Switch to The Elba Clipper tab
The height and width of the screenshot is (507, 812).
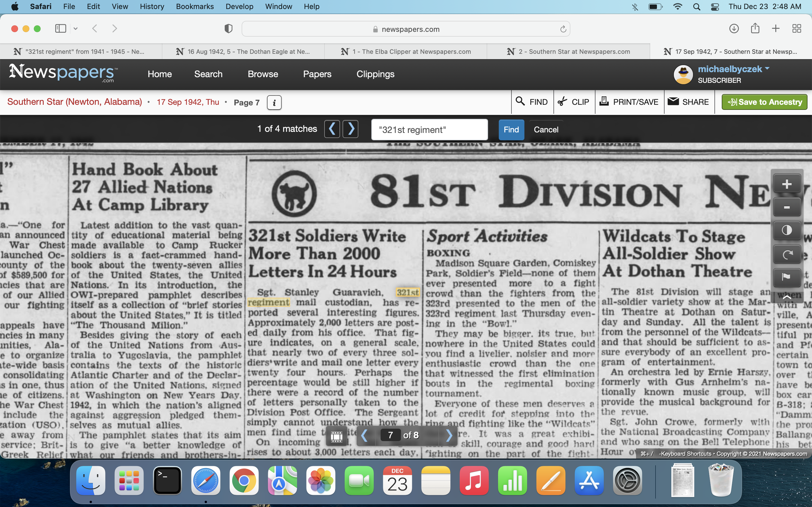(406, 52)
